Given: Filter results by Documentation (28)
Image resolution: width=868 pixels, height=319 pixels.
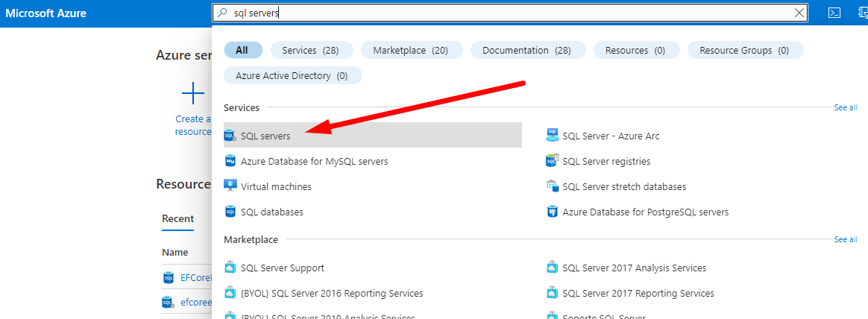Looking at the screenshot, I should 526,50.
